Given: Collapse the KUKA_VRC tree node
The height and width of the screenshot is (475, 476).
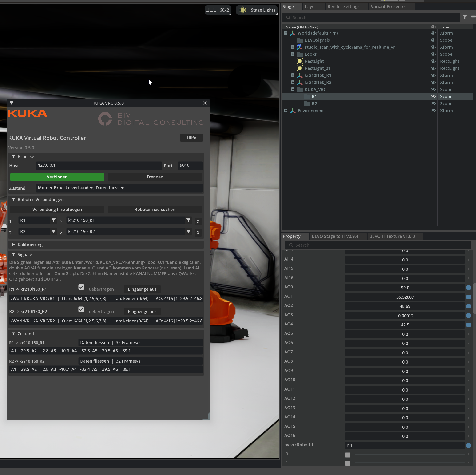Looking at the screenshot, I should 293,89.
